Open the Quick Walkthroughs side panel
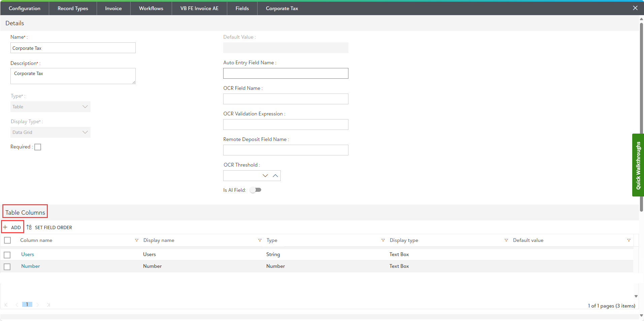The width and height of the screenshot is (644, 321). [638, 165]
